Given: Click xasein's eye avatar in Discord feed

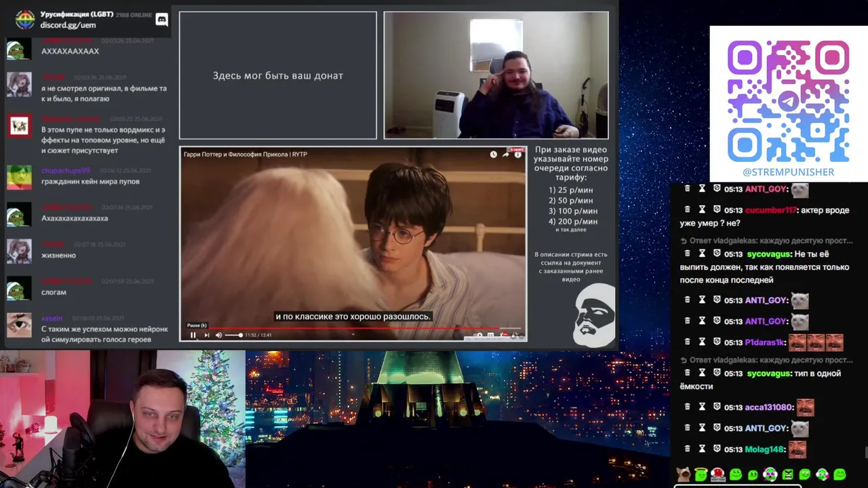Looking at the screenshot, I should pos(19,325).
